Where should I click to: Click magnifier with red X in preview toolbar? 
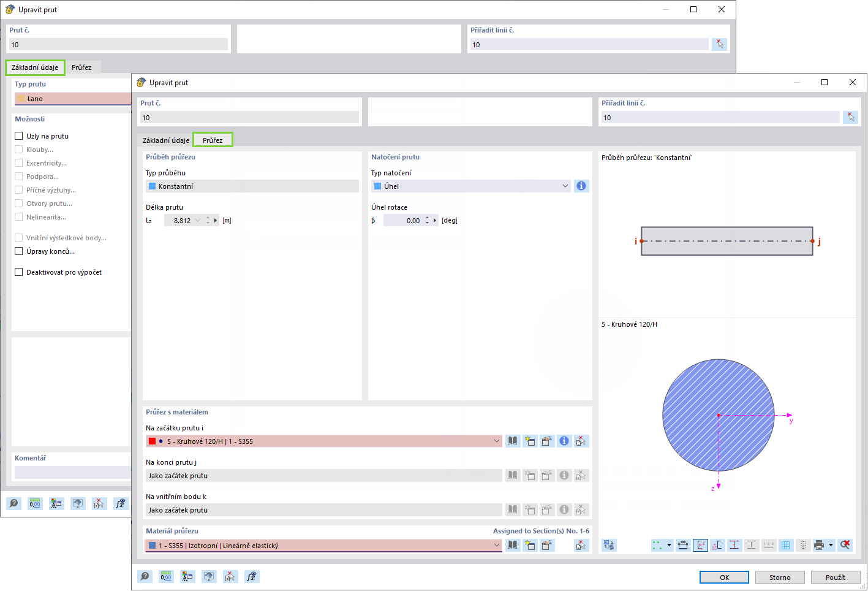845,545
